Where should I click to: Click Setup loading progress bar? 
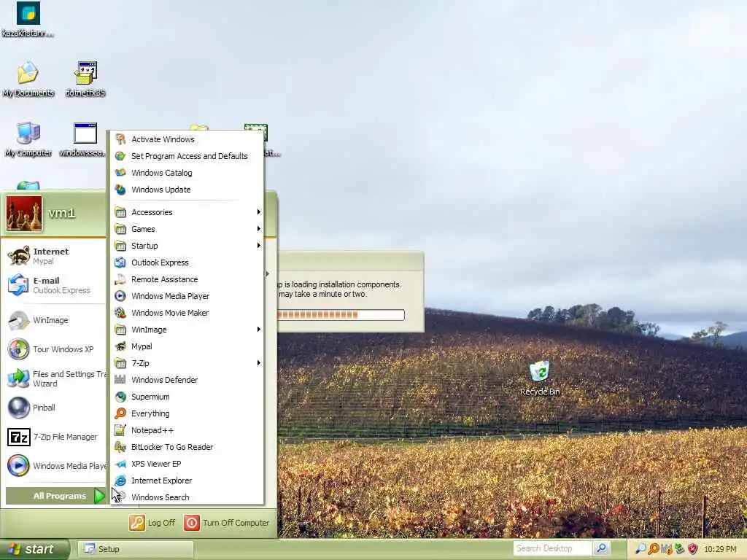341,314
